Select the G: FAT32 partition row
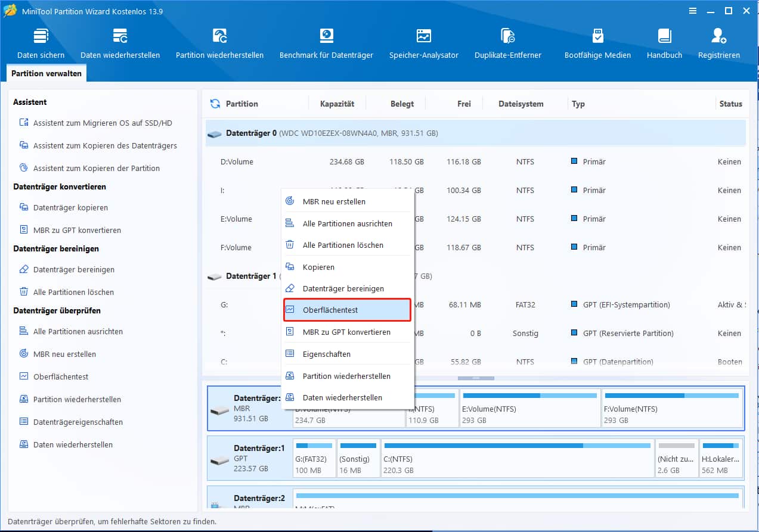The image size is (759, 532). (476, 304)
